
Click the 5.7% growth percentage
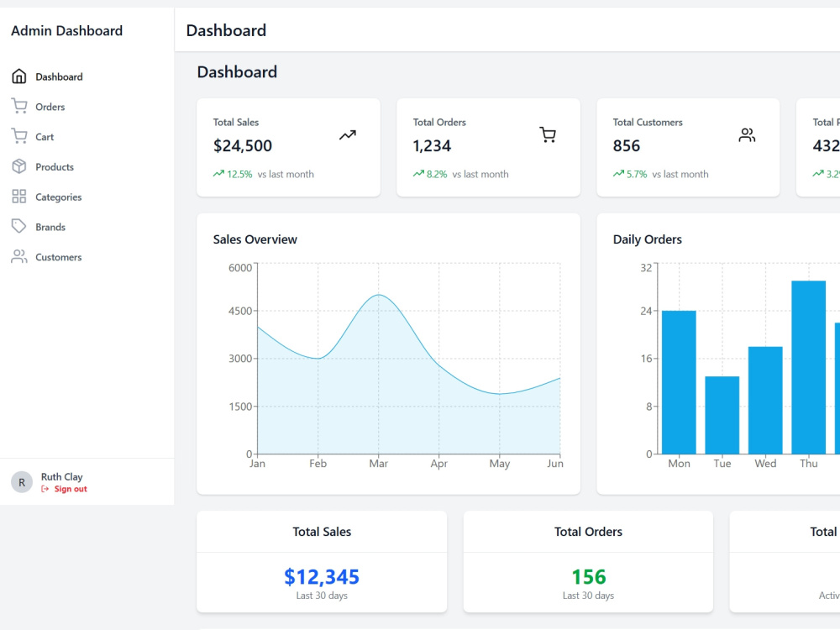point(637,174)
